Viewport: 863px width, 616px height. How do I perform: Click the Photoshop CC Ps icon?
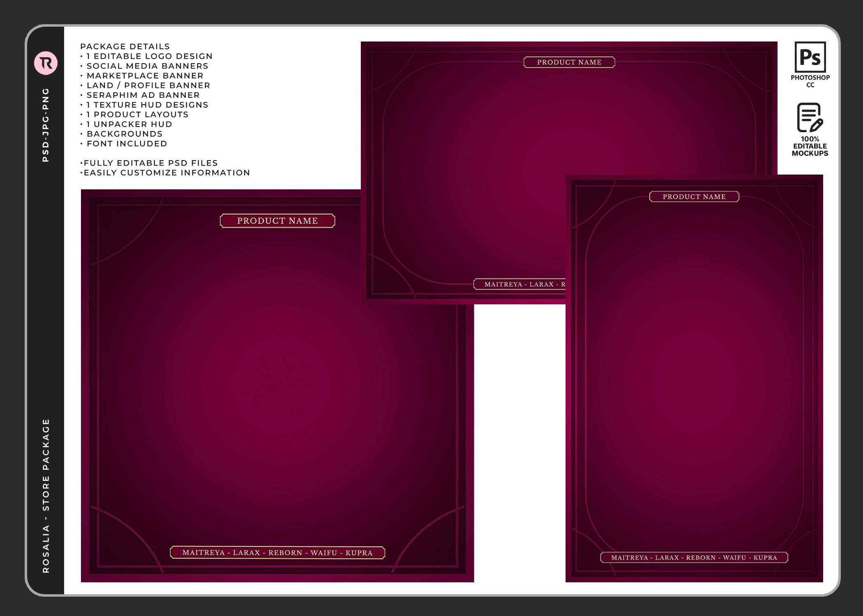pos(810,57)
